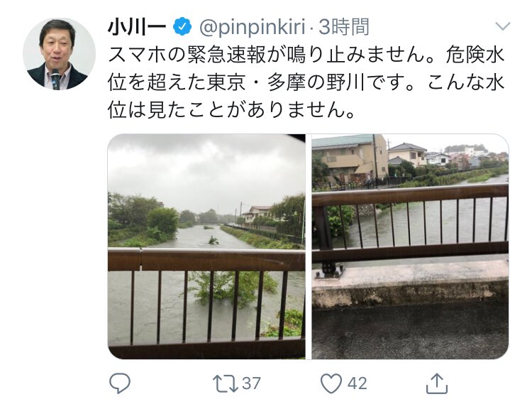532x409 pixels.
Task: Click the 危険水 text at first line end
Action: pos(475,55)
